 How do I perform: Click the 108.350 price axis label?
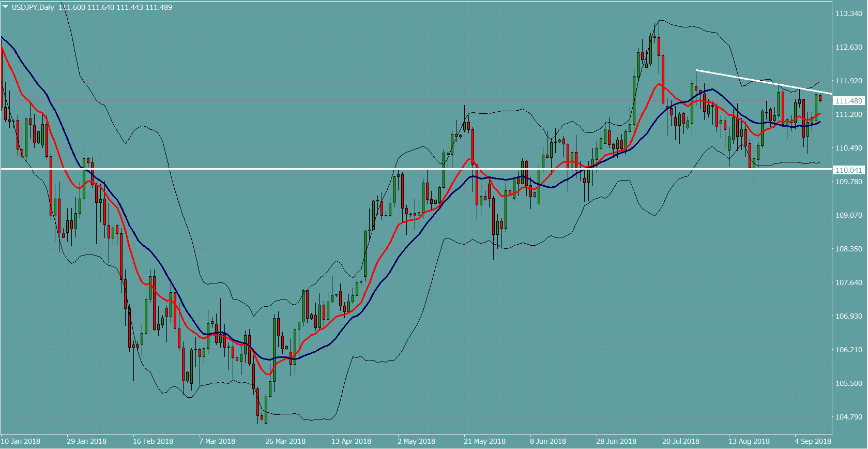click(848, 249)
